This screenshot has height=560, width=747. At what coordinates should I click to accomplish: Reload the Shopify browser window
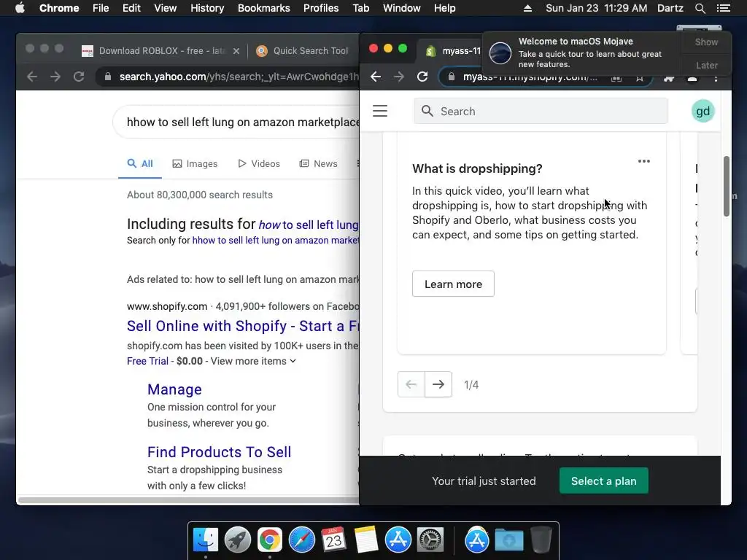(x=422, y=77)
